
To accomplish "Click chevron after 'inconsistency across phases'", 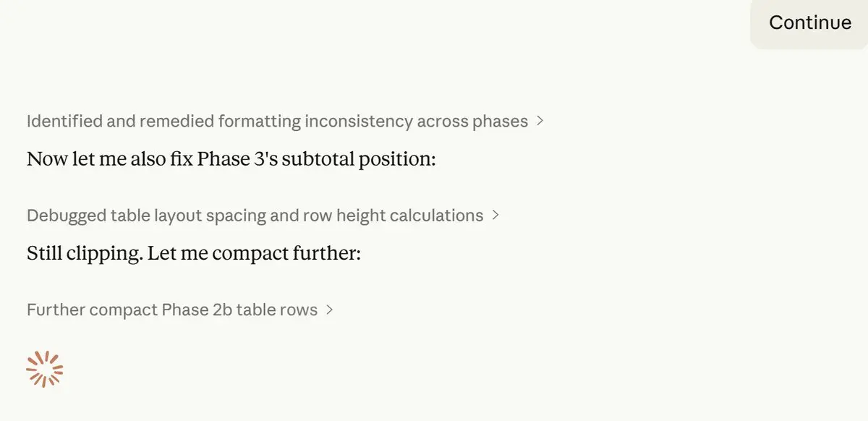I will 540,121.
